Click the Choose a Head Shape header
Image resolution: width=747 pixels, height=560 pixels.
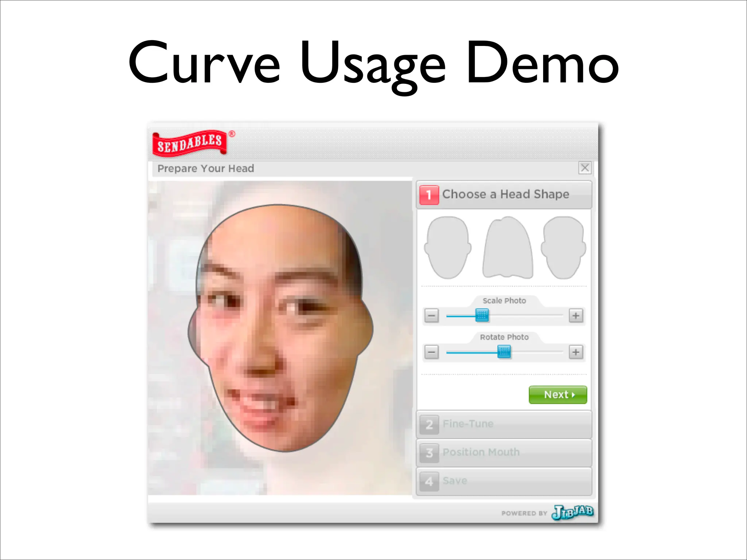tap(506, 195)
